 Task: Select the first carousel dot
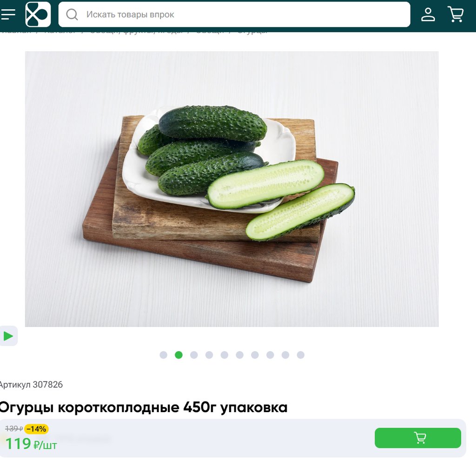pyautogui.click(x=163, y=355)
